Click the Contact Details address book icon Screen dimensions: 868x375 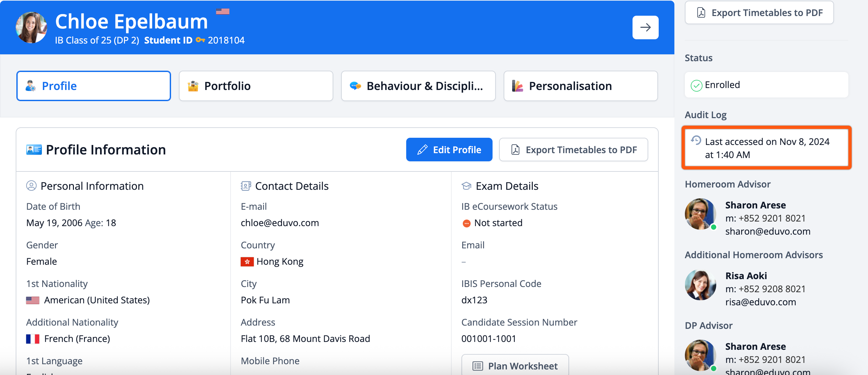point(246,186)
